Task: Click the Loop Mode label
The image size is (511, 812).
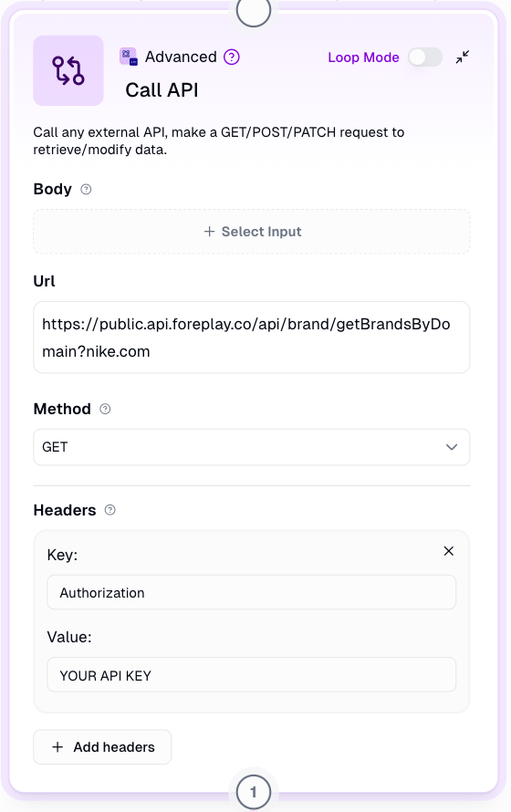Action: tap(363, 57)
